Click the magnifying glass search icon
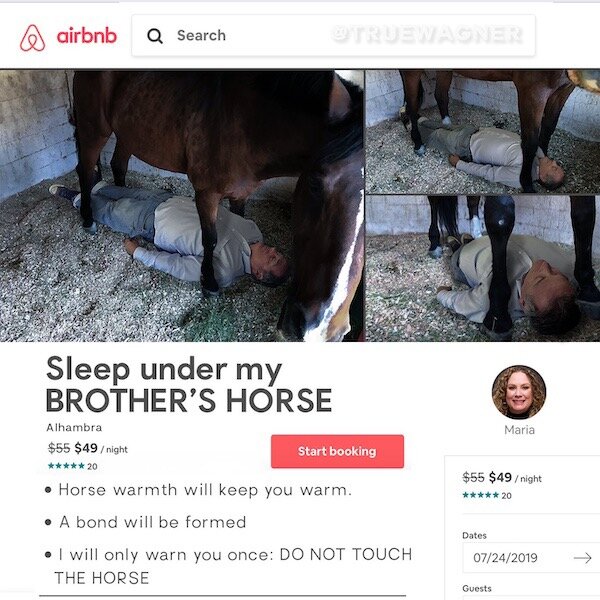 (x=155, y=36)
